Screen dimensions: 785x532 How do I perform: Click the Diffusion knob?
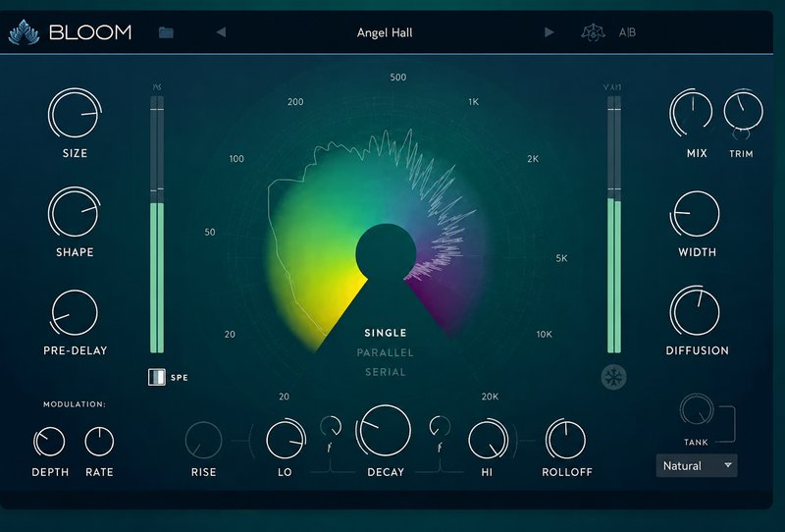pos(696,311)
